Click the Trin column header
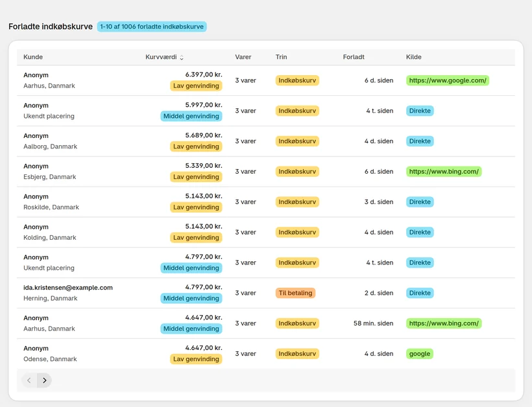The width and height of the screenshot is (532, 407). coord(281,57)
